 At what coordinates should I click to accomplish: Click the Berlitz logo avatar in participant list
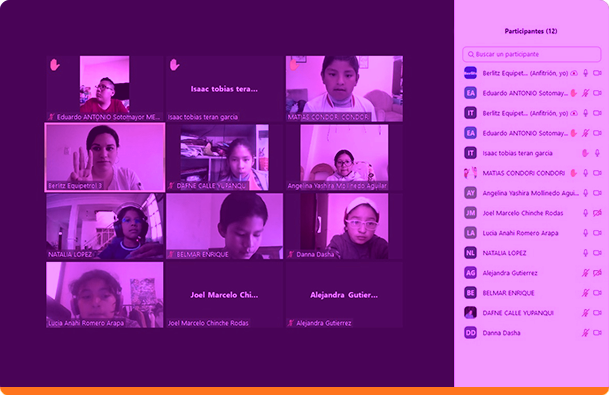point(470,73)
